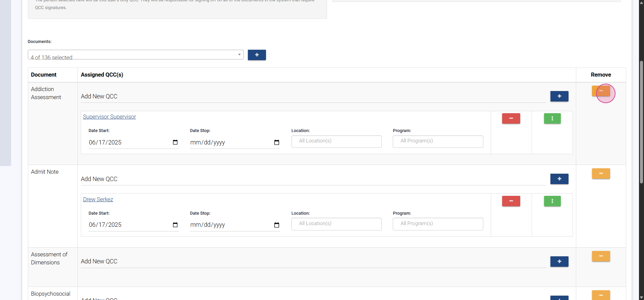This screenshot has width=644, height=300.
Task: Remove Admit Note document with orange minus
Action: 601,174
